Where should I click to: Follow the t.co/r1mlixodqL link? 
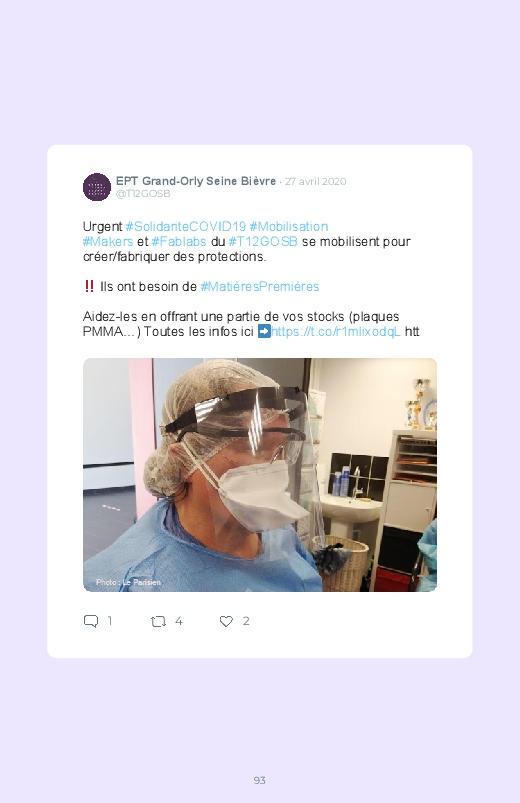(336, 331)
